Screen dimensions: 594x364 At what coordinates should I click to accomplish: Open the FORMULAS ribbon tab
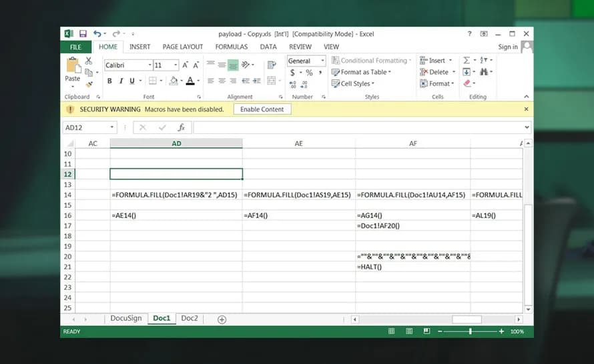(x=231, y=47)
